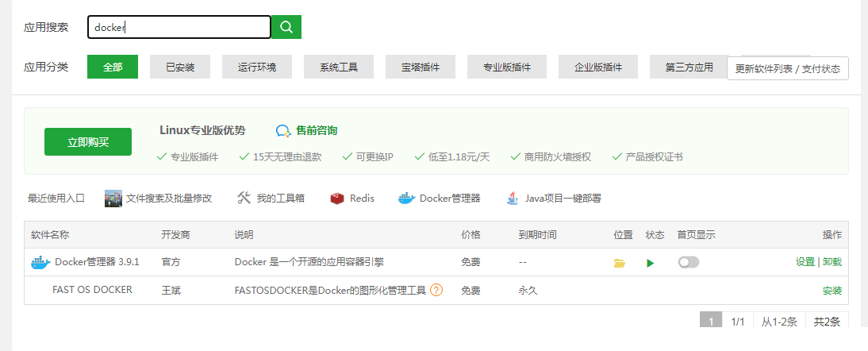The width and height of the screenshot is (868, 351).
Task: Click the 从1-2条 pagination range
Action: (x=779, y=321)
